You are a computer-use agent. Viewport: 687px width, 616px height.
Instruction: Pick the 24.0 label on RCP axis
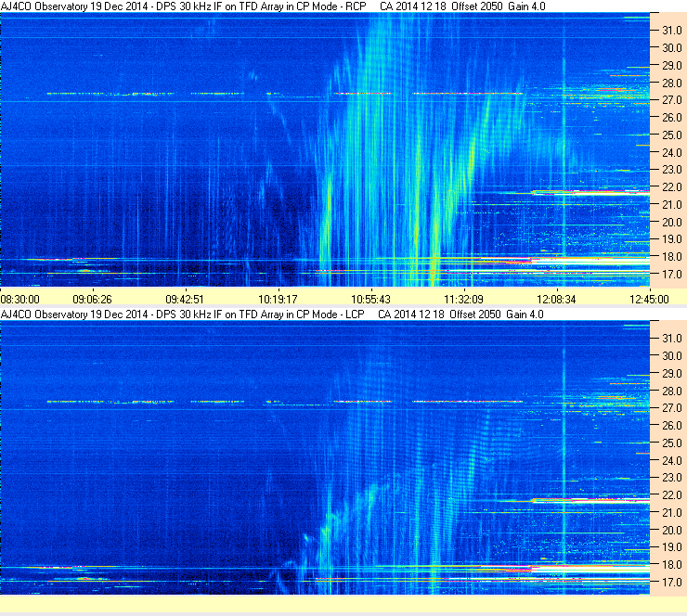tap(672, 153)
